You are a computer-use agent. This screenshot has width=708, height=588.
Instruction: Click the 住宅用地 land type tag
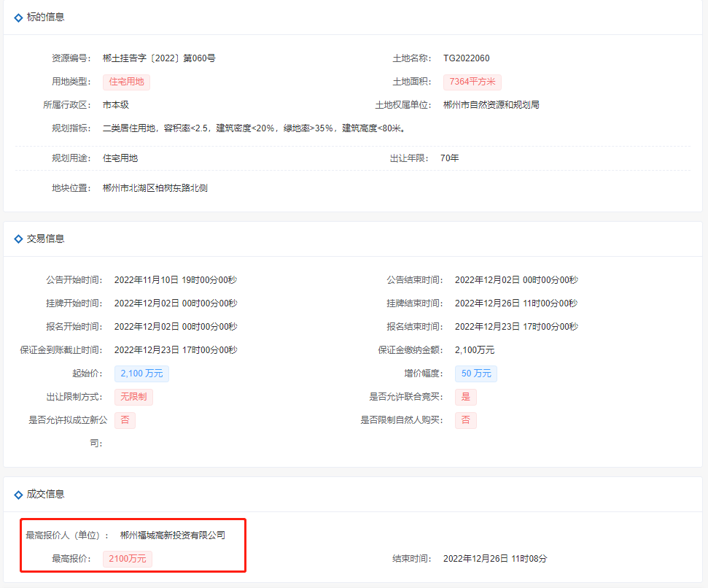[x=126, y=82]
